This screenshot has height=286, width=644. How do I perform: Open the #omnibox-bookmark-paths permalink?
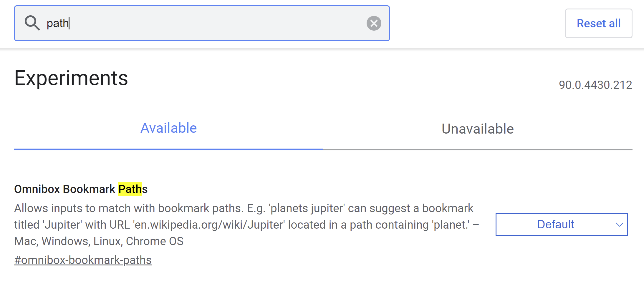(x=82, y=260)
